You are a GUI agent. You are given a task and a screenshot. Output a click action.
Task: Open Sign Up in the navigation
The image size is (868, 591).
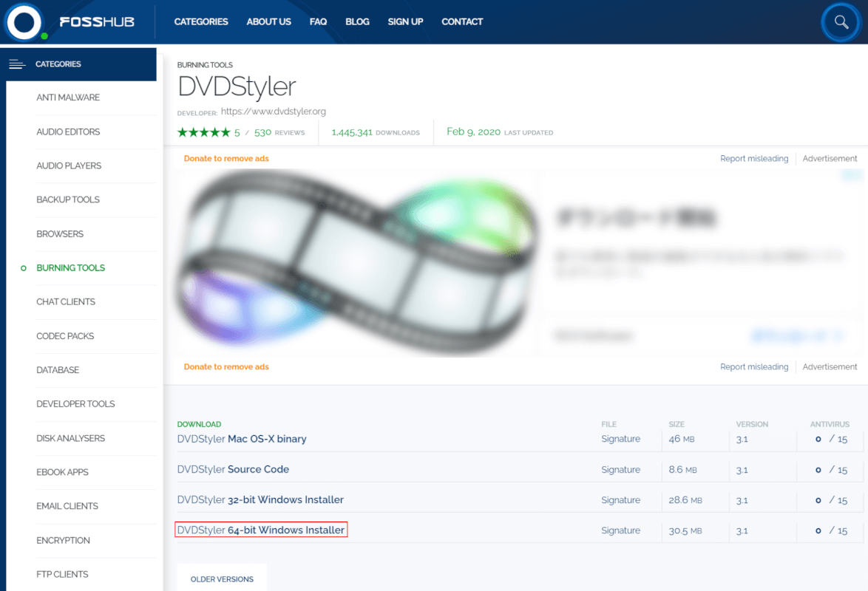pyautogui.click(x=405, y=21)
